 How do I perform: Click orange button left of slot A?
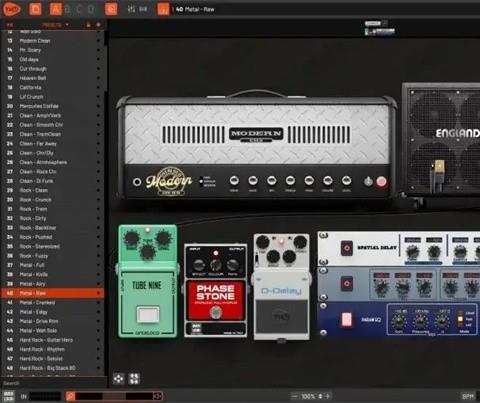pos(35,9)
